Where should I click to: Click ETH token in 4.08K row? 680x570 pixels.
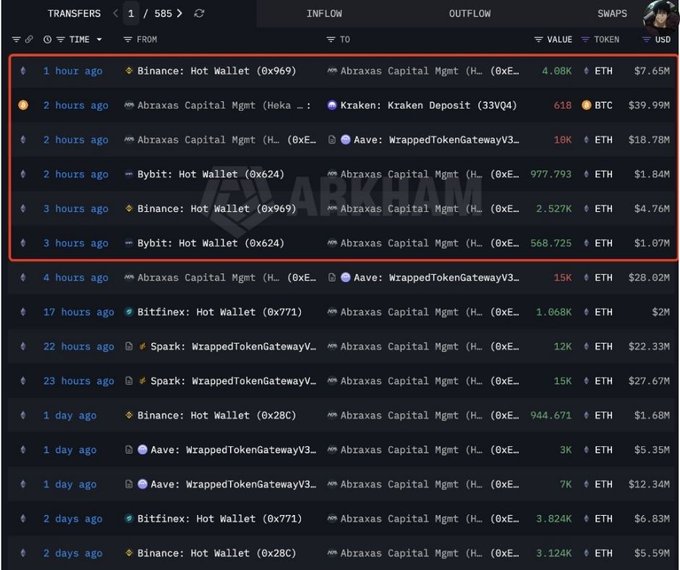603,71
